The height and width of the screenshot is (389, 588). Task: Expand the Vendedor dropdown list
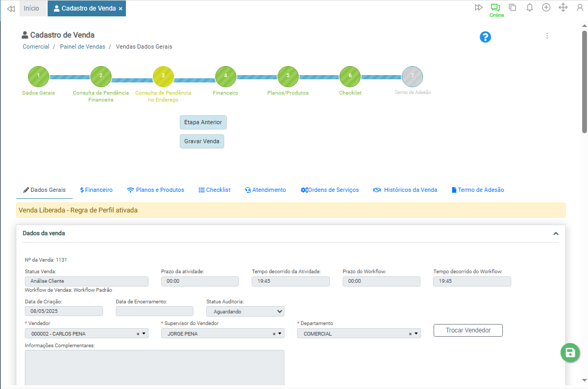click(x=145, y=334)
